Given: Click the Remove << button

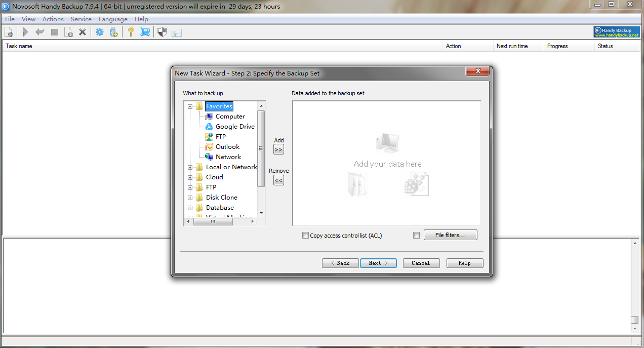Looking at the screenshot, I should click(x=278, y=180).
